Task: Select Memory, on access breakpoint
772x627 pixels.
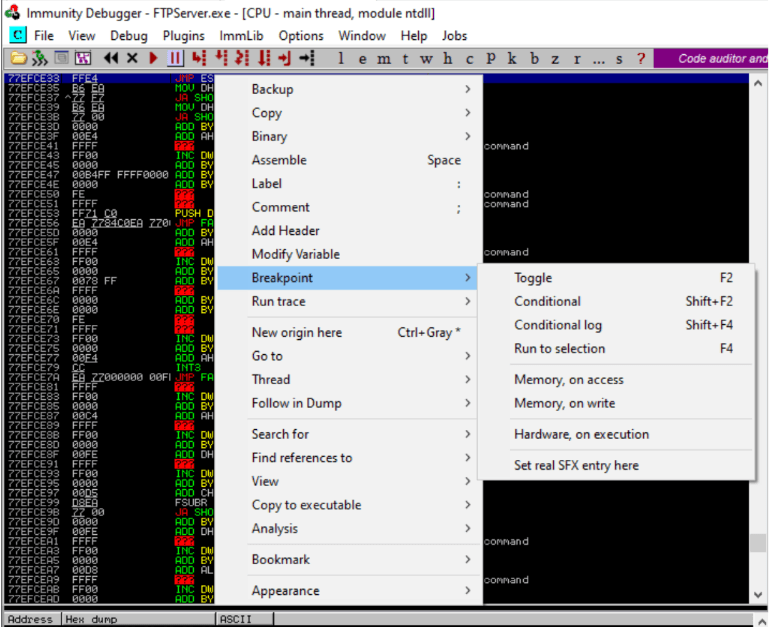Action: [616, 380]
